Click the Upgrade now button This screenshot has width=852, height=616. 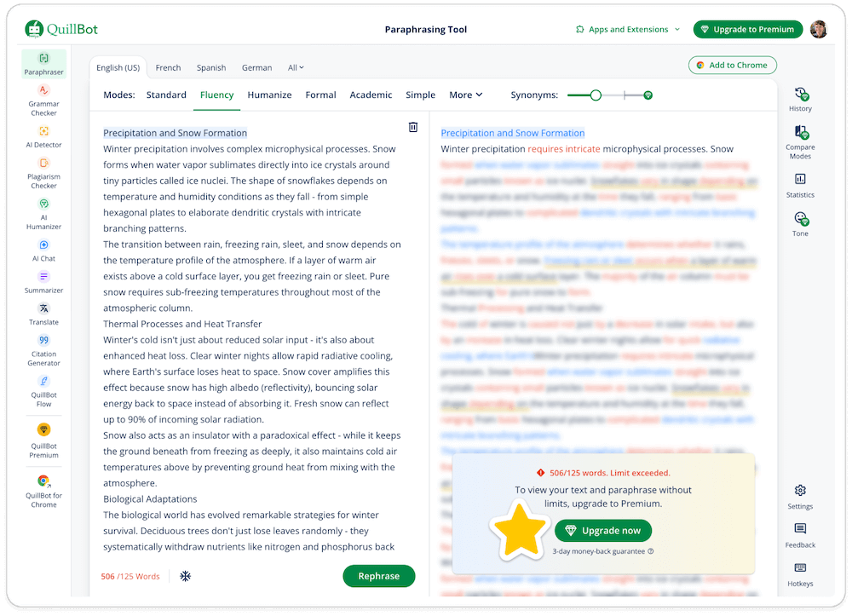[603, 531]
